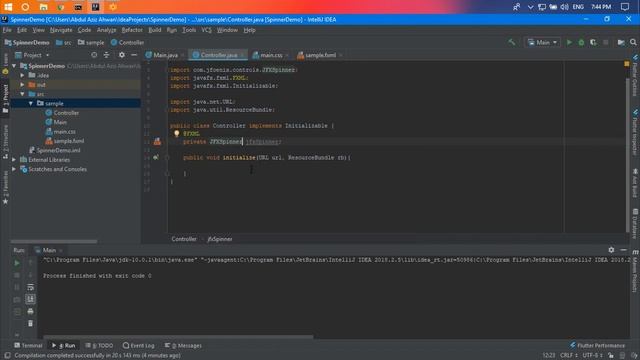
Task: Click the print icon in Run panel
Action: [30, 311]
